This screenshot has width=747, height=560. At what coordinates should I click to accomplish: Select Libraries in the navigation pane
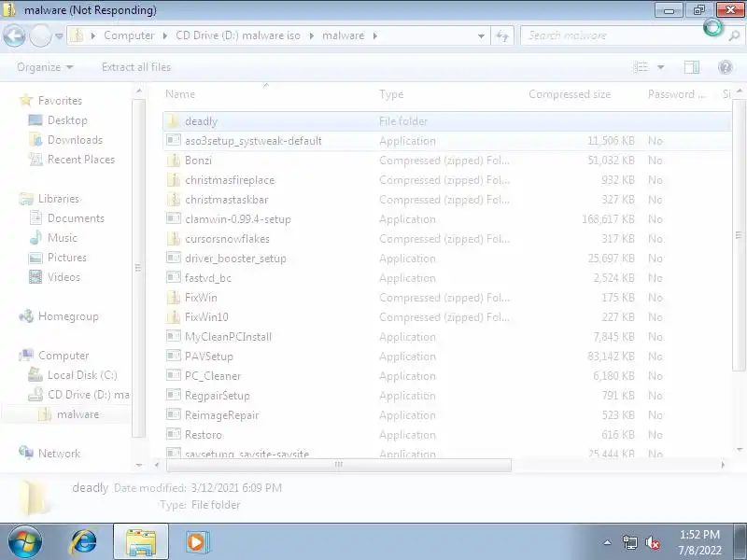(x=59, y=199)
